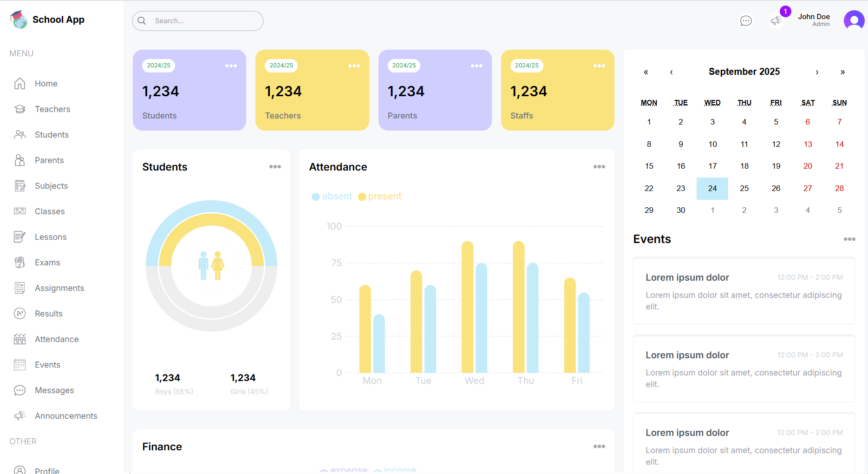This screenshot has width=868, height=474.
Task: Toggle the present legend in Attendance chart
Action: point(380,197)
